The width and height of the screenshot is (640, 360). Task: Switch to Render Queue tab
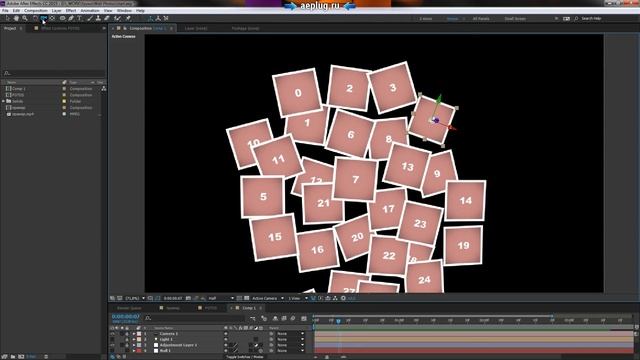[129, 308]
